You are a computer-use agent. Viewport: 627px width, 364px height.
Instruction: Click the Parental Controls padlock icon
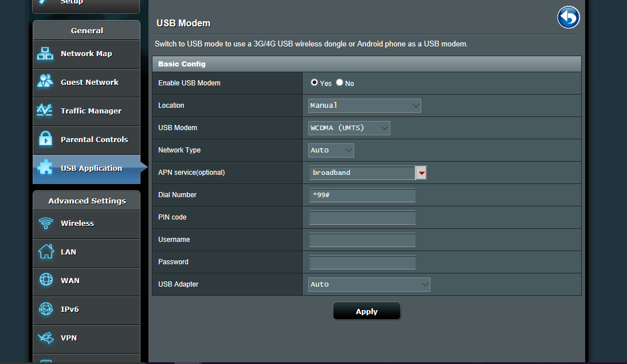click(45, 139)
